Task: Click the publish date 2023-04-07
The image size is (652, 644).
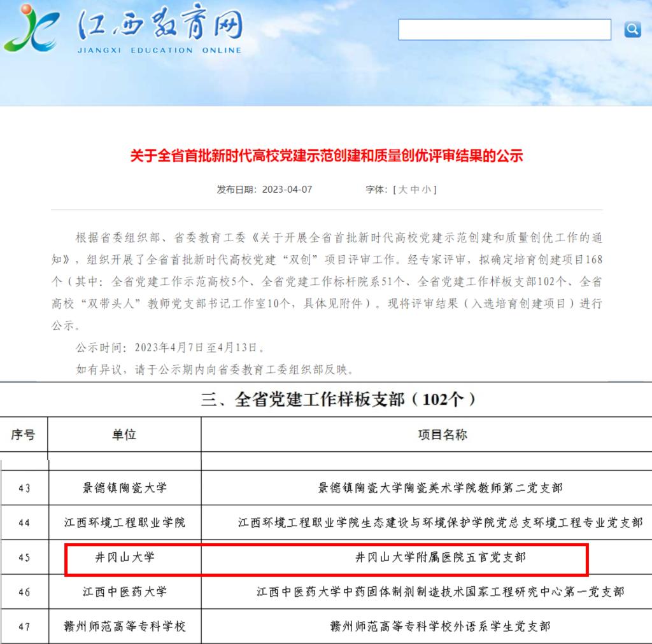Action: tap(287, 190)
